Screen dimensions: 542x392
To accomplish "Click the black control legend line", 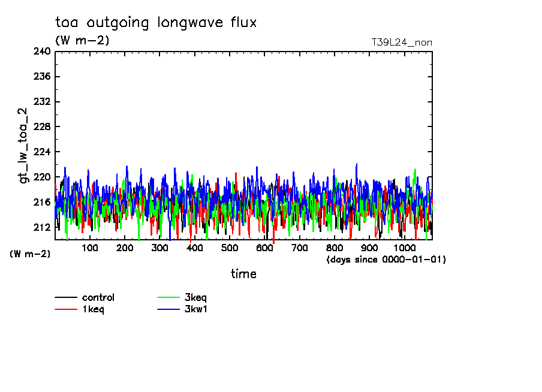I will 66,298.
